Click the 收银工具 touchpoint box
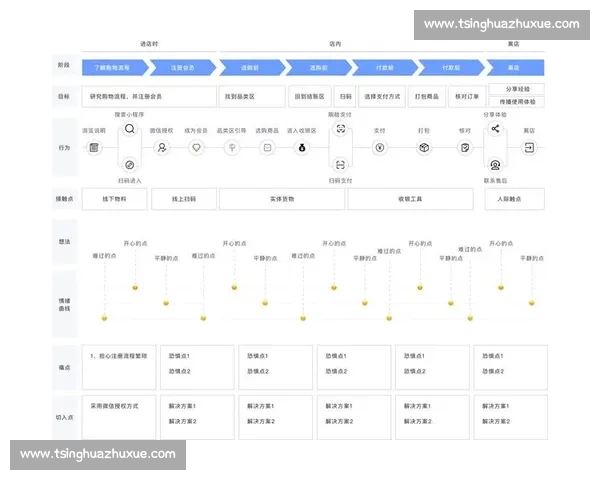600x480 pixels. [x=410, y=199]
